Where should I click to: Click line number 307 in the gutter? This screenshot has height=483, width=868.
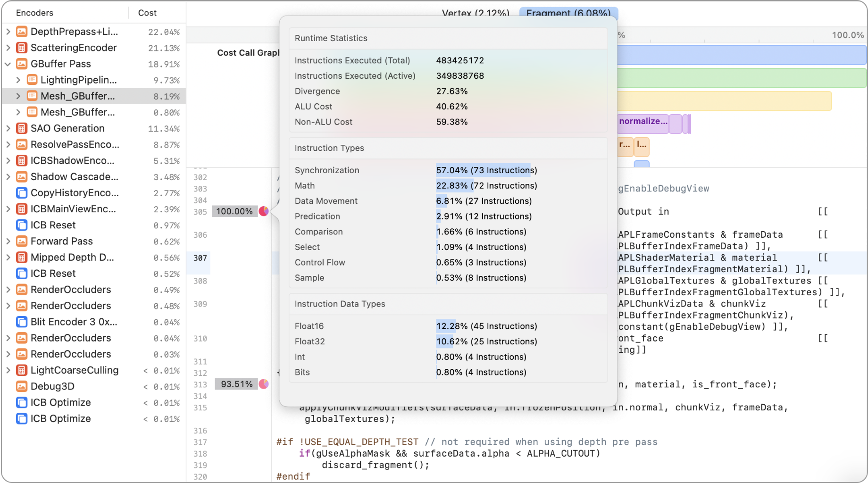coord(200,258)
